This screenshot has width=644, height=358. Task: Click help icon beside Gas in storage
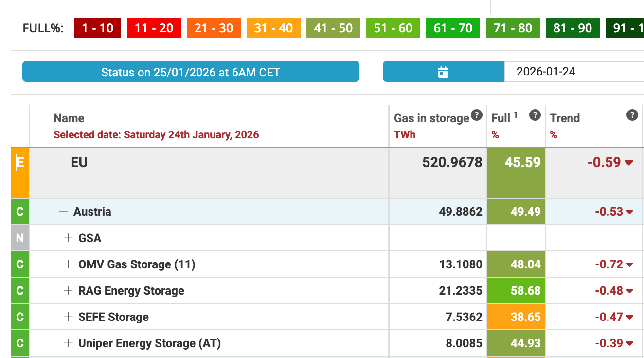[x=477, y=115]
